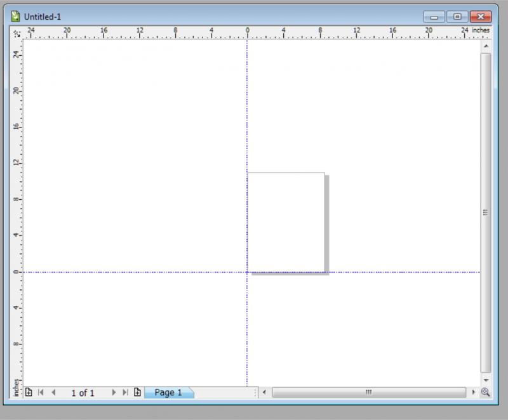508x420 pixels.
Task: Click the horizontal scrollbar right arrow
Action: [473, 392]
